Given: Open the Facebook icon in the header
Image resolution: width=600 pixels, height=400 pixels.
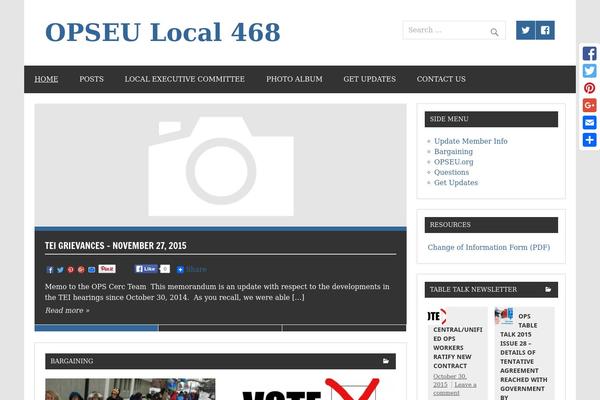Looking at the screenshot, I should 545,30.
